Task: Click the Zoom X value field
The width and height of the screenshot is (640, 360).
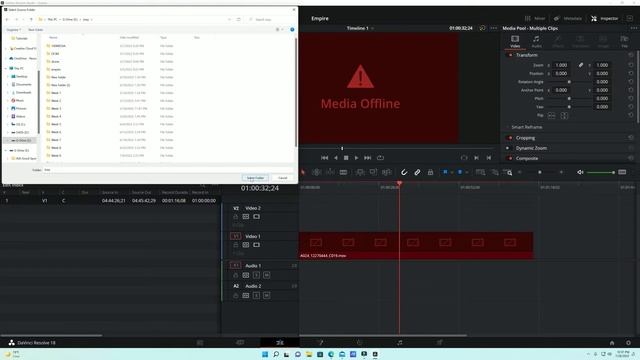Action: pos(562,65)
